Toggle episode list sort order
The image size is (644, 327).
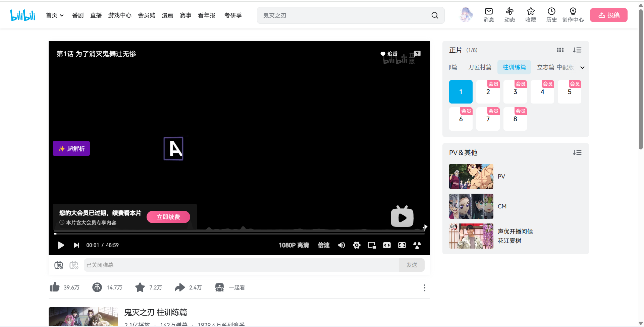pyautogui.click(x=577, y=50)
